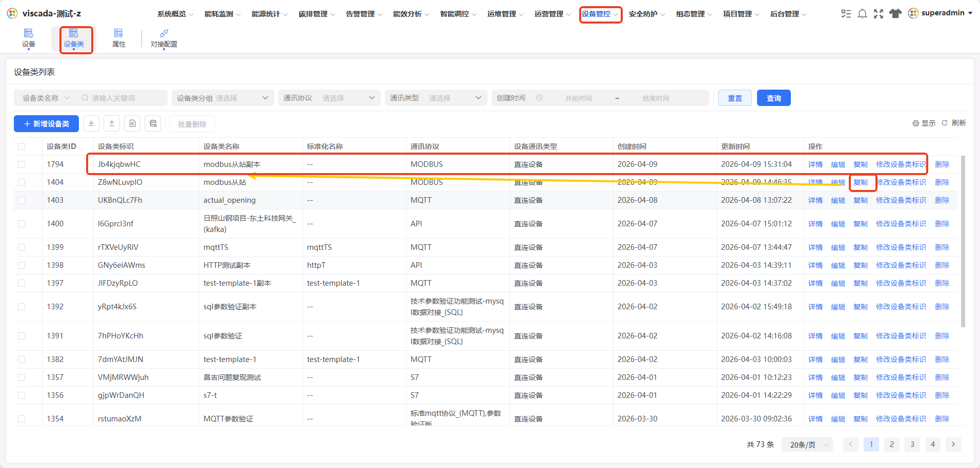
Task: Click the superadmin avatar icon
Action: coord(913,13)
